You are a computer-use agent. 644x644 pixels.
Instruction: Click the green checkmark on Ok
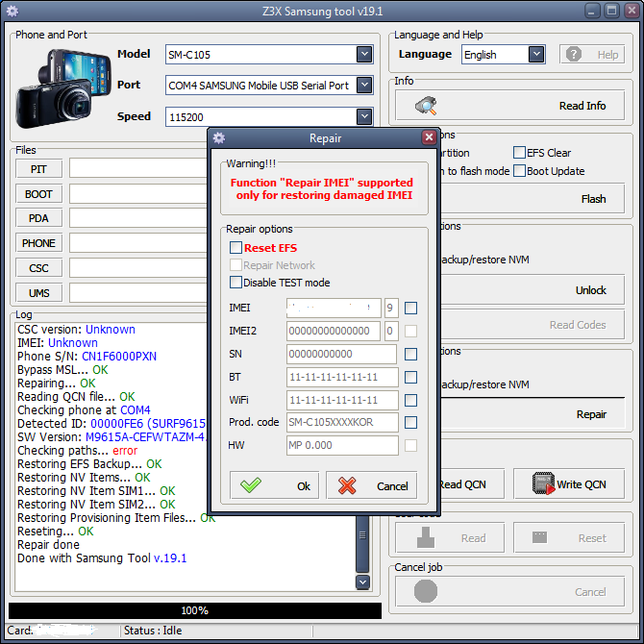[x=251, y=485]
